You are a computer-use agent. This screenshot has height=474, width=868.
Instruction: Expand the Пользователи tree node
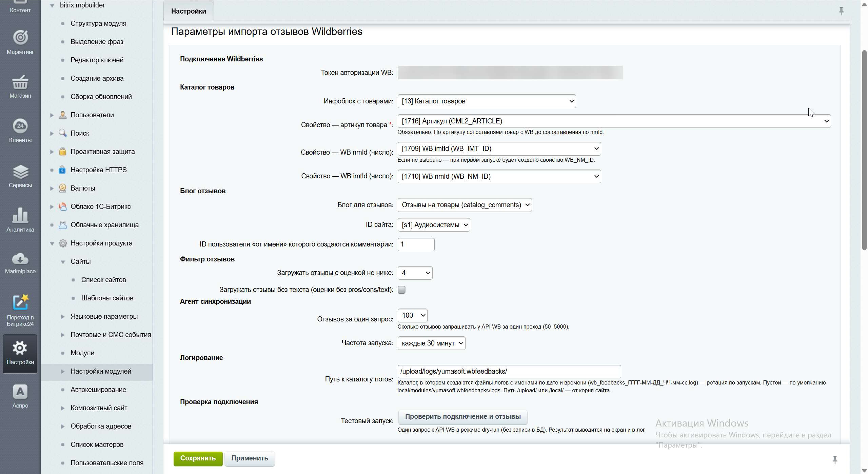52,115
